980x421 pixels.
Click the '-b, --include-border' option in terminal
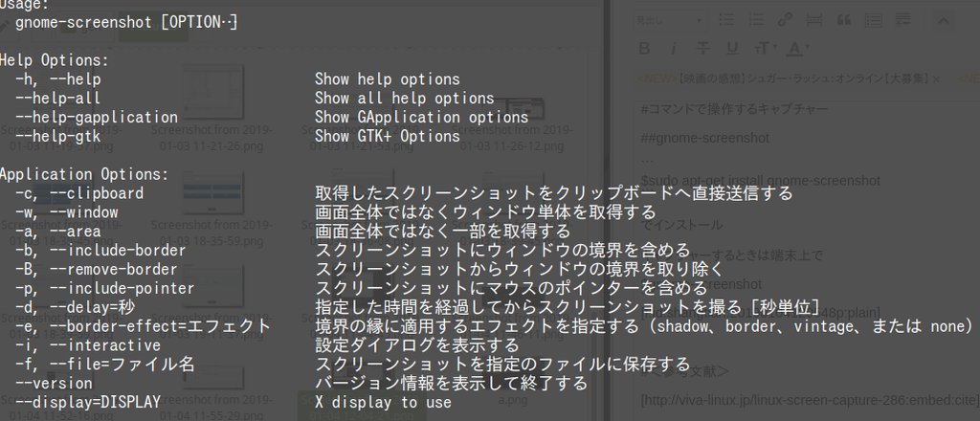(x=101, y=251)
